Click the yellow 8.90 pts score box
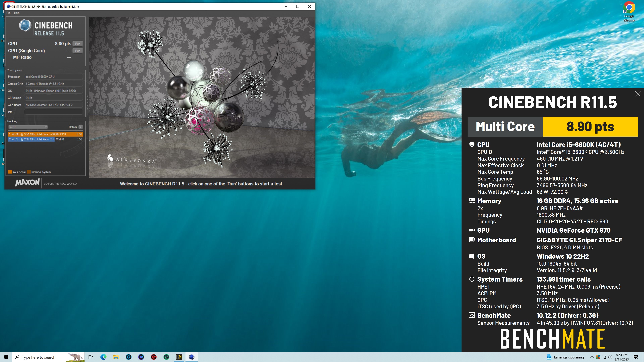Image resolution: width=644 pixels, height=362 pixels. coord(590,127)
